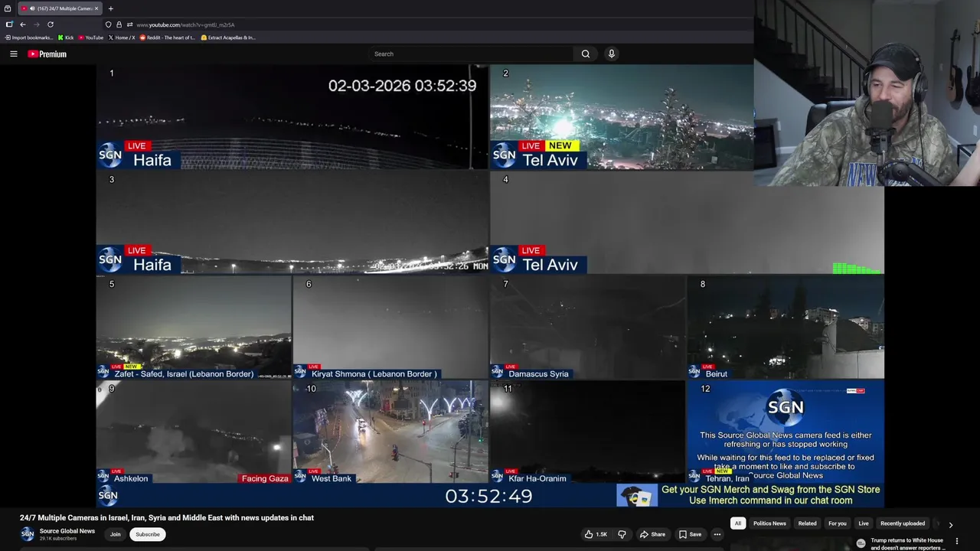
Task: Mute the tab via its speaker icon
Action: tap(31, 8)
